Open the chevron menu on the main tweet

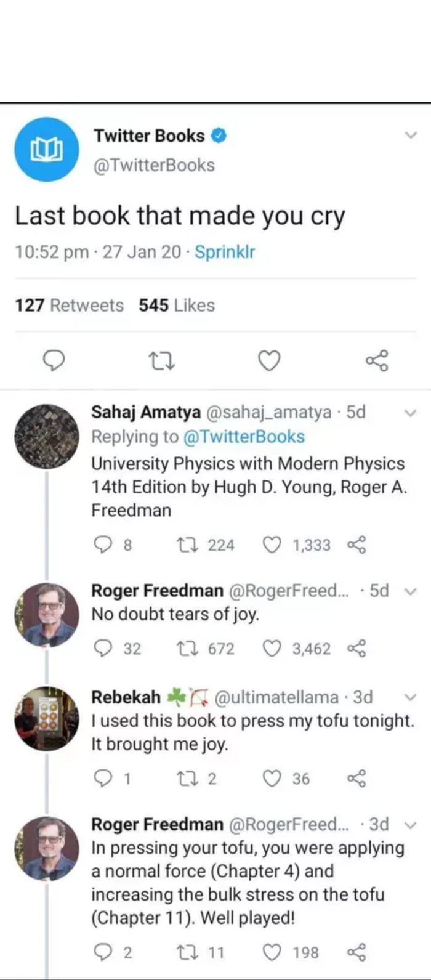pyautogui.click(x=411, y=134)
